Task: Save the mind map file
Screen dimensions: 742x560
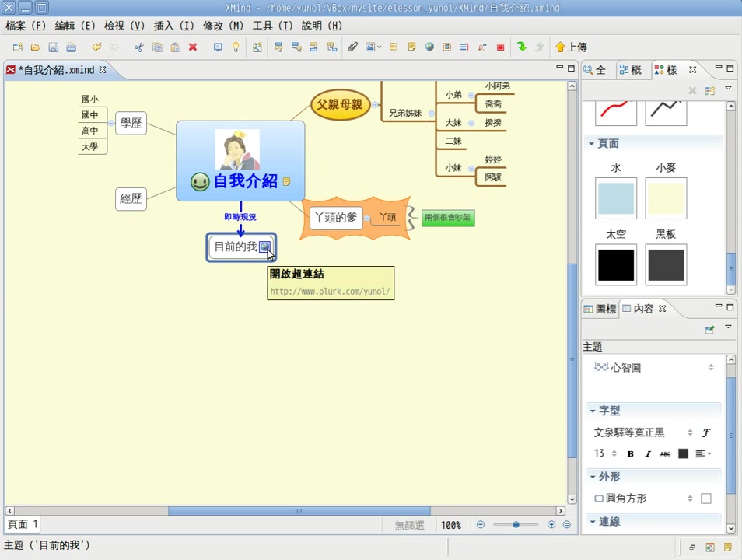Action: pyautogui.click(x=53, y=47)
